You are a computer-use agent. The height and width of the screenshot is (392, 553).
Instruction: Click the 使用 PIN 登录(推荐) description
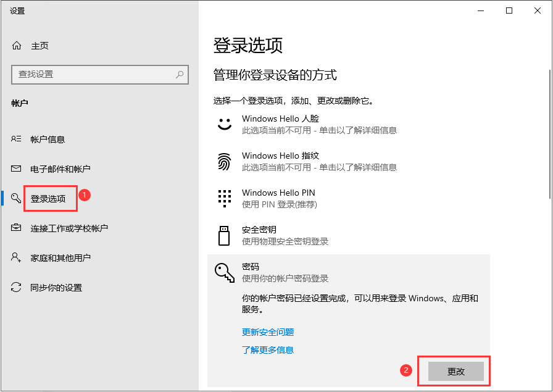tap(280, 204)
